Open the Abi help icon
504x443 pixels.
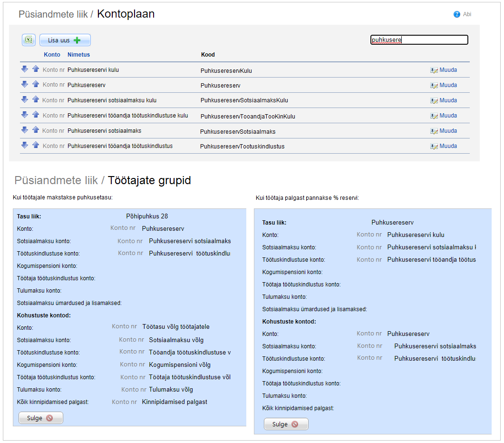457,14
